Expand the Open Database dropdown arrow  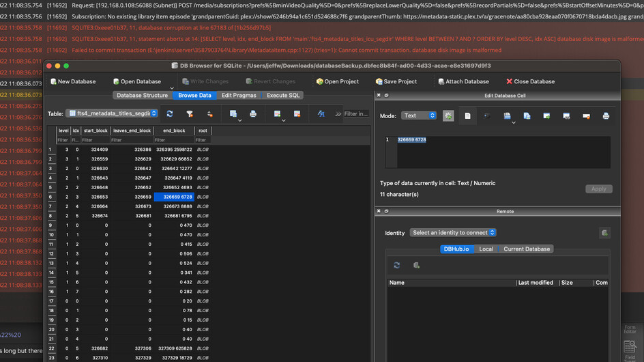pos(172,88)
